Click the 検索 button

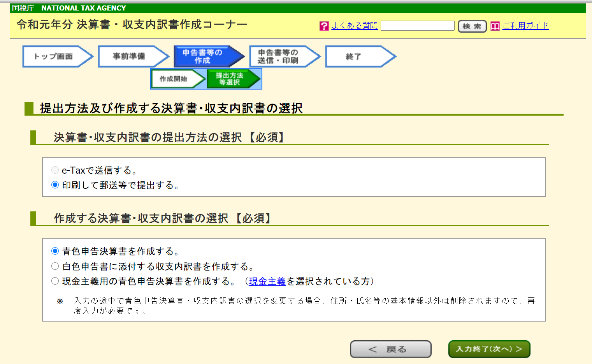pyautogui.click(x=472, y=26)
